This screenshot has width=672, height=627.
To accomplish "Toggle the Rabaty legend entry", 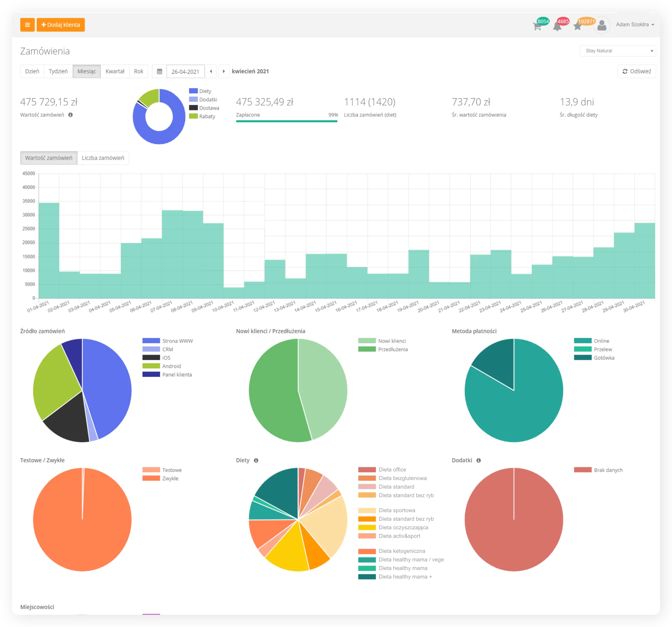I will click(x=202, y=116).
